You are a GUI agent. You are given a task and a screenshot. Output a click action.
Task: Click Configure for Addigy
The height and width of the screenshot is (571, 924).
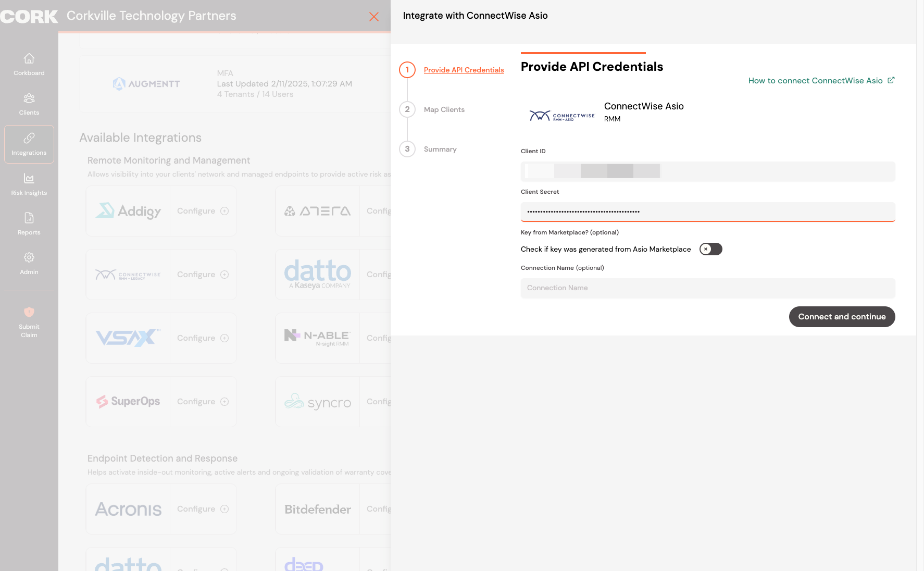203,211
